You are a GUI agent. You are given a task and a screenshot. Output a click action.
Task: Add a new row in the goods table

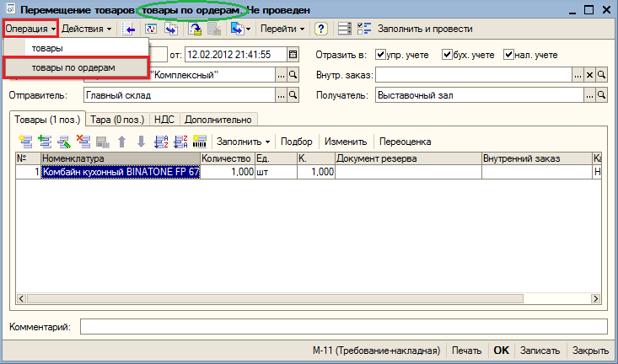(25, 142)
